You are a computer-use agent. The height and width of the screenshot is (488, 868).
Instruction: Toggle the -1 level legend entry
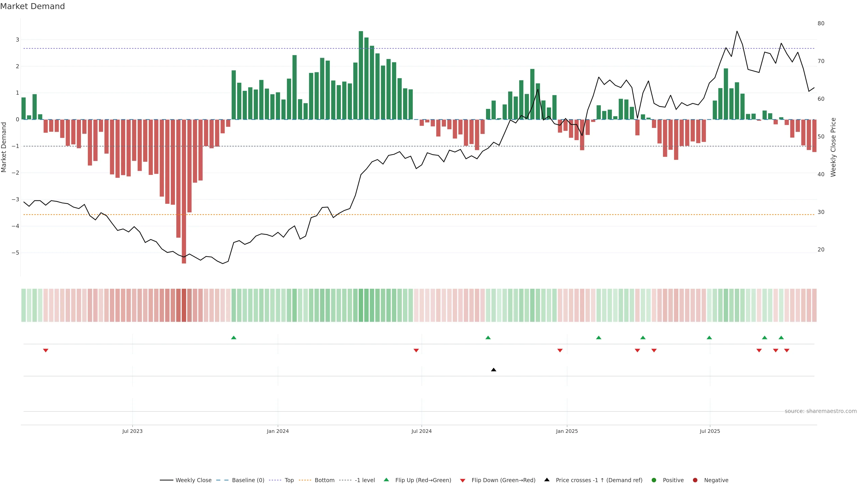365,480
